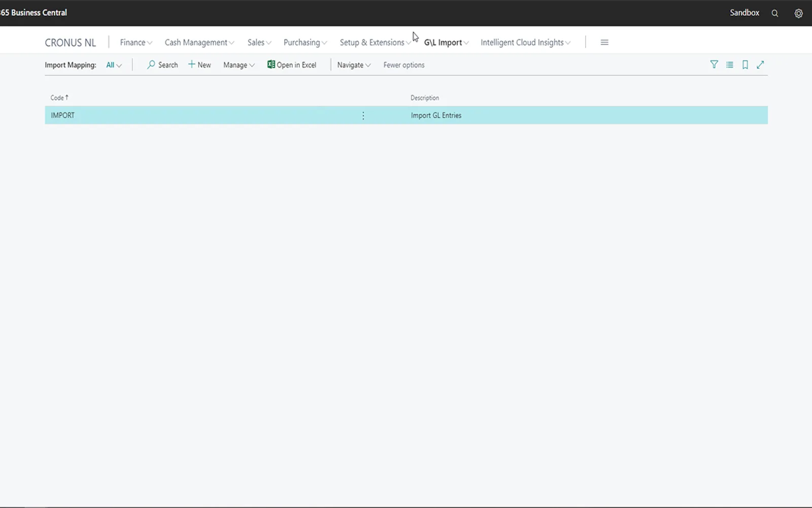Go to CRONUS NL home
812x508 pixels.
click(x=70, y=43)
